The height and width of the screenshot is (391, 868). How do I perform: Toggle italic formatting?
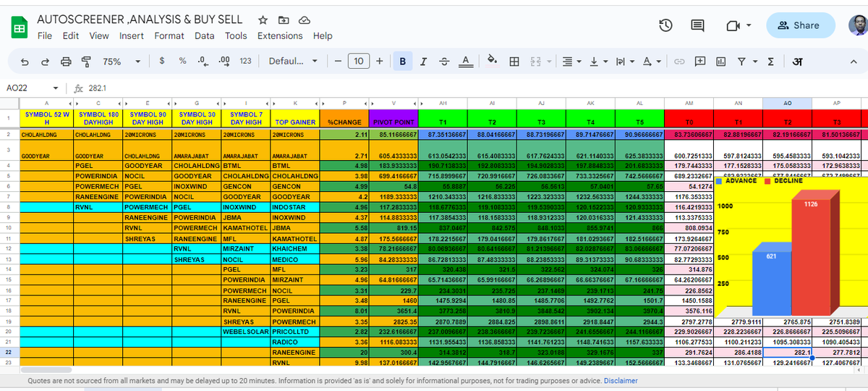[424, 62]
